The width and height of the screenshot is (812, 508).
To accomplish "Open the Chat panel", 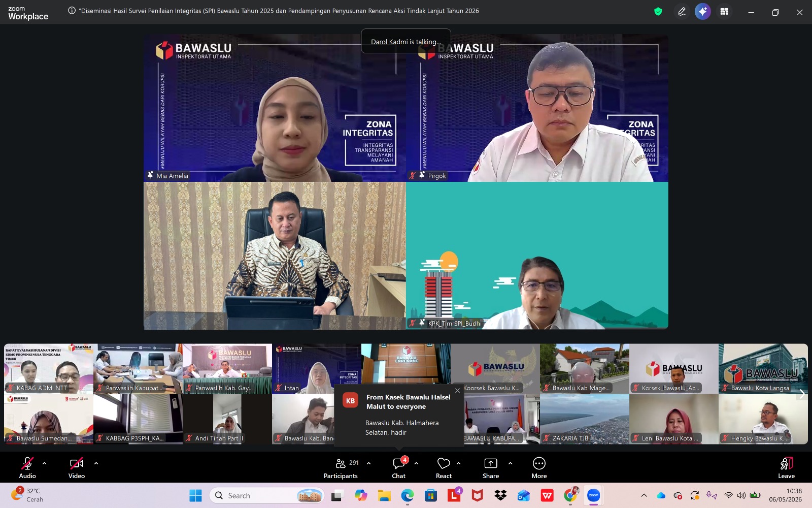I will click(x=399, y=467).
